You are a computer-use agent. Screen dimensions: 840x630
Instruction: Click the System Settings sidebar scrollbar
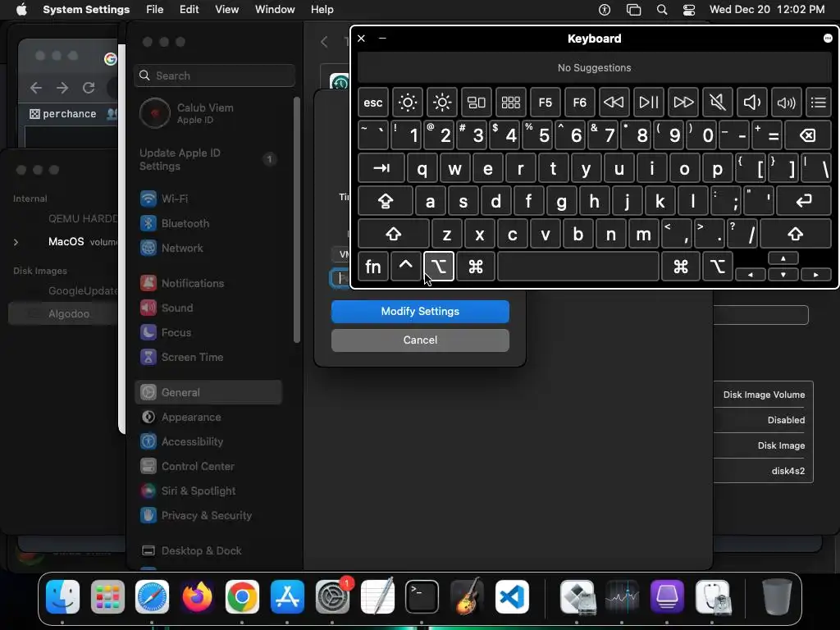(296, 220)
